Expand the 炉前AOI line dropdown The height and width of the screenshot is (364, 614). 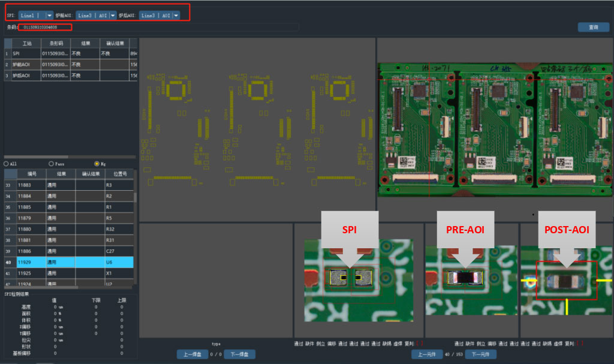pyautogui.click(x=113, y=16)
